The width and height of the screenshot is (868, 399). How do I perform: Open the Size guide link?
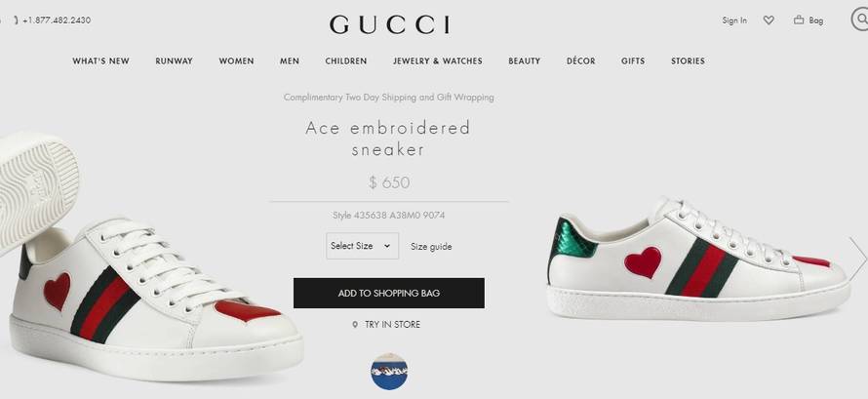431,247
